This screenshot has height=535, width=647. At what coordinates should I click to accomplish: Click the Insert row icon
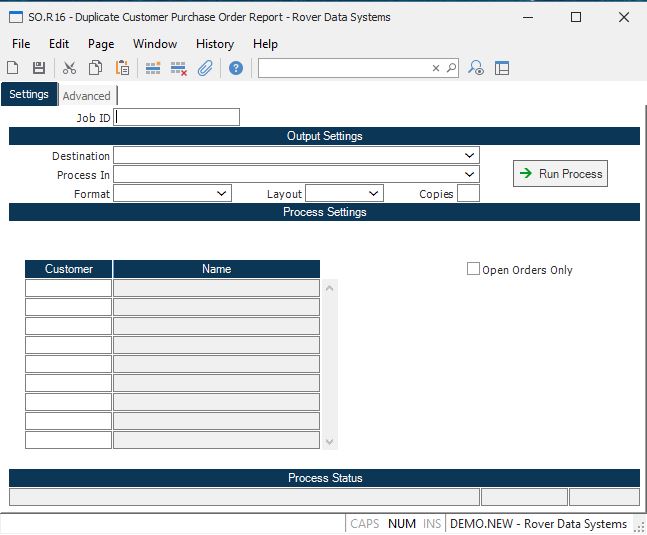pos(153,68)
